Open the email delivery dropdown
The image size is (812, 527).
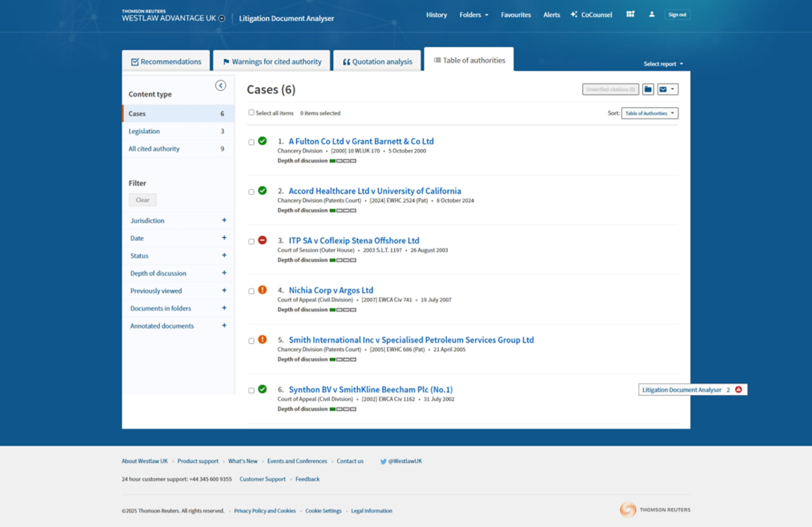click(x=667, y=89)
